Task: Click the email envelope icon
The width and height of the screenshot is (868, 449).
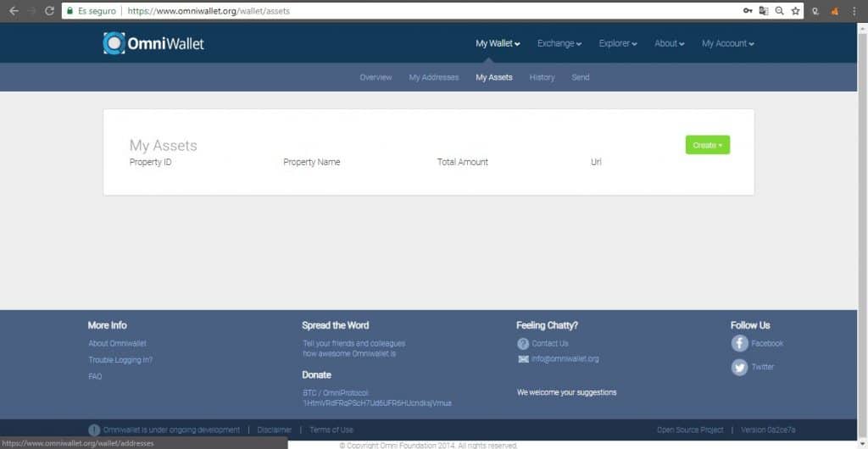Action: [523, 359]
